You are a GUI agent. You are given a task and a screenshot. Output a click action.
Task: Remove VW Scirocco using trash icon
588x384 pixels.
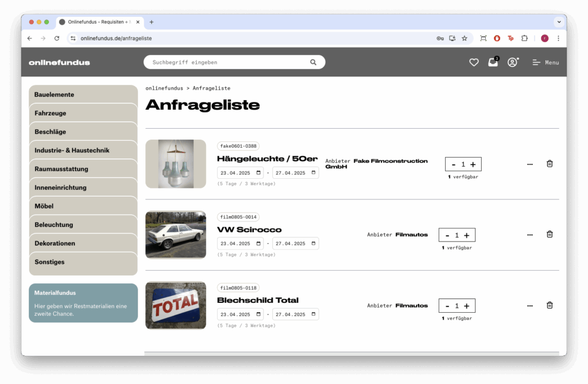[x=550, y=235]
